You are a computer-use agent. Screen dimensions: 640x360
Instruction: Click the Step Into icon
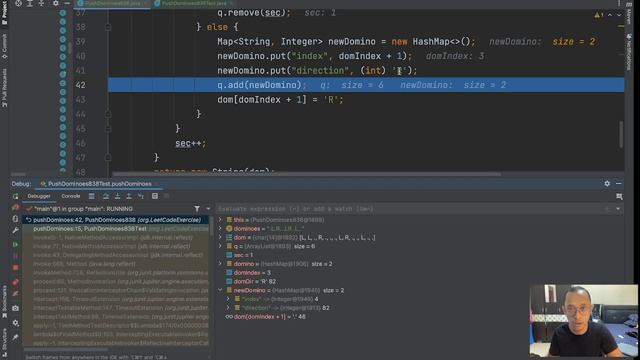pos(118,196)
